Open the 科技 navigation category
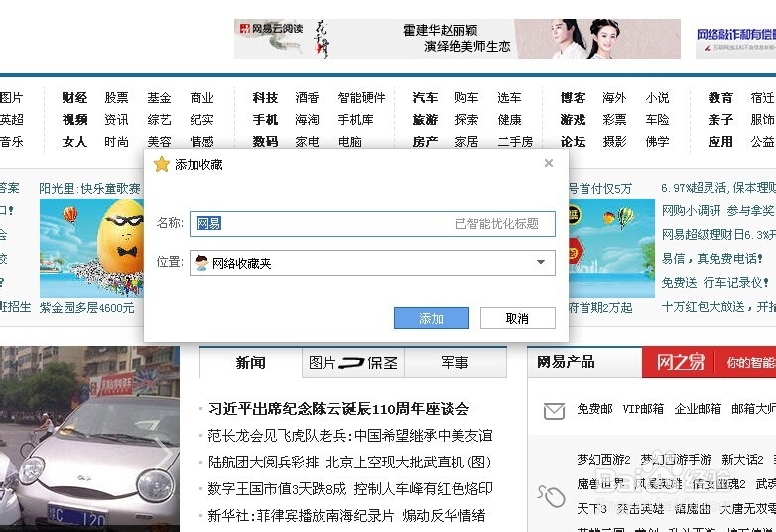Screen dimensions: 776x532 pos(265,98)
